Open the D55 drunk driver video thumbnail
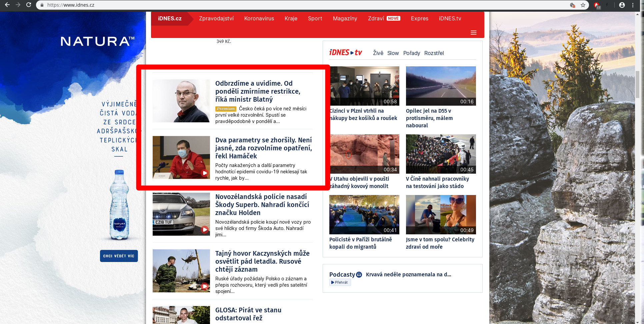This screenshot has height=324, width=644. click(441, 86)
